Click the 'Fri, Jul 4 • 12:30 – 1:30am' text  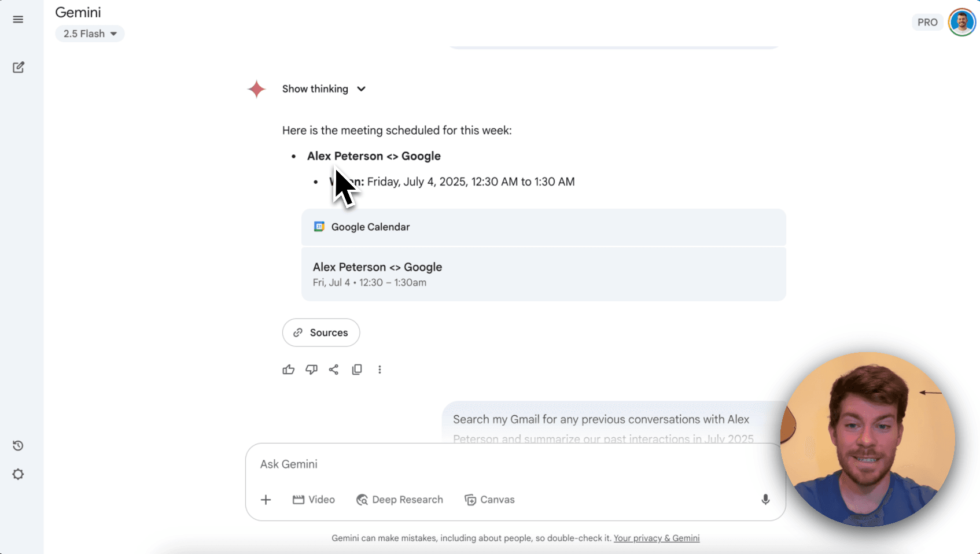[370, 283]
